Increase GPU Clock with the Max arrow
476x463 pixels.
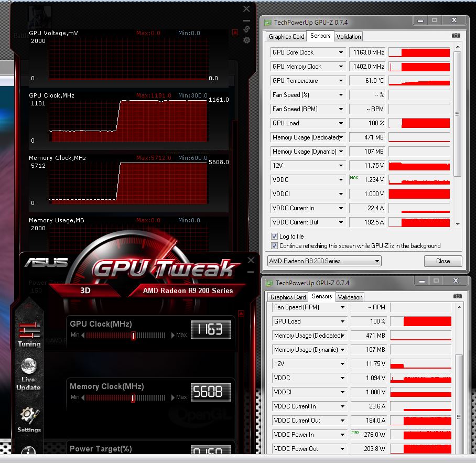tap(173, 335)
